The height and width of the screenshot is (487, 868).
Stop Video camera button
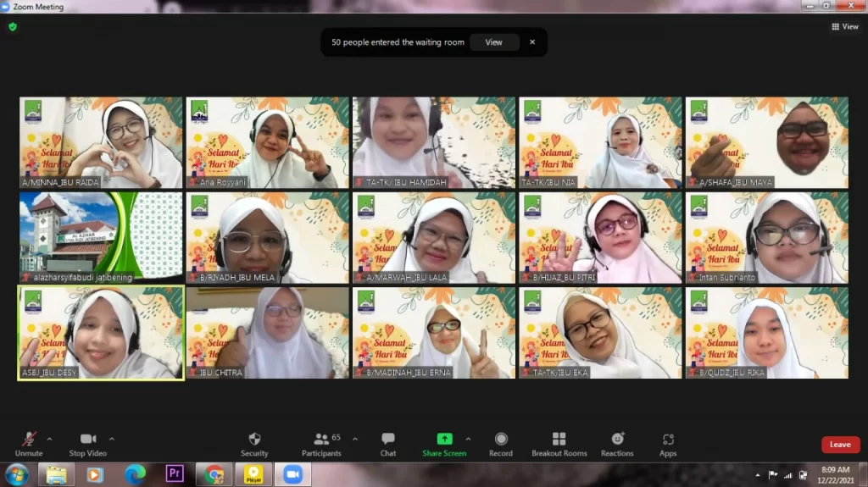tap(88, 445)
